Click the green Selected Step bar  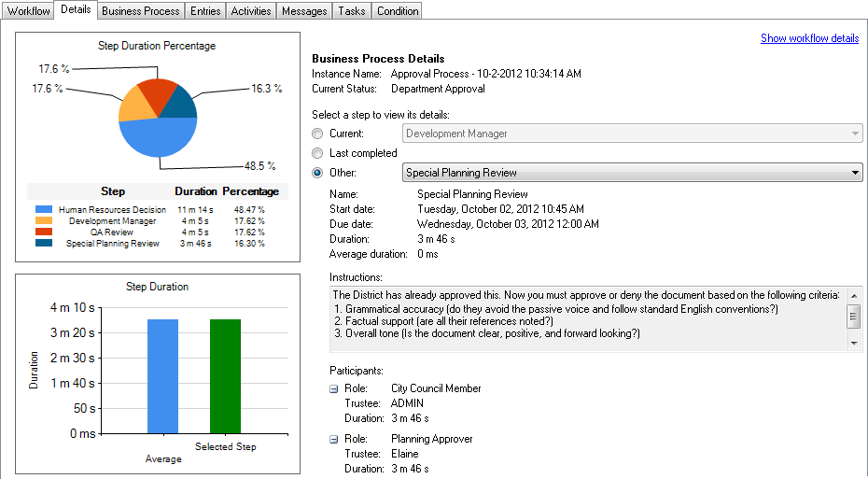tap(225, 375)
